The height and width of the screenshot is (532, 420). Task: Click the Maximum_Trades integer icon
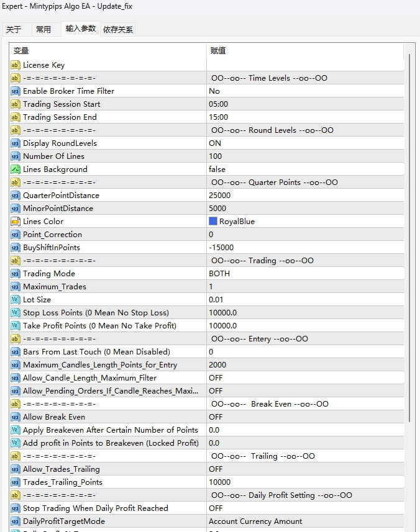point(16,287)
